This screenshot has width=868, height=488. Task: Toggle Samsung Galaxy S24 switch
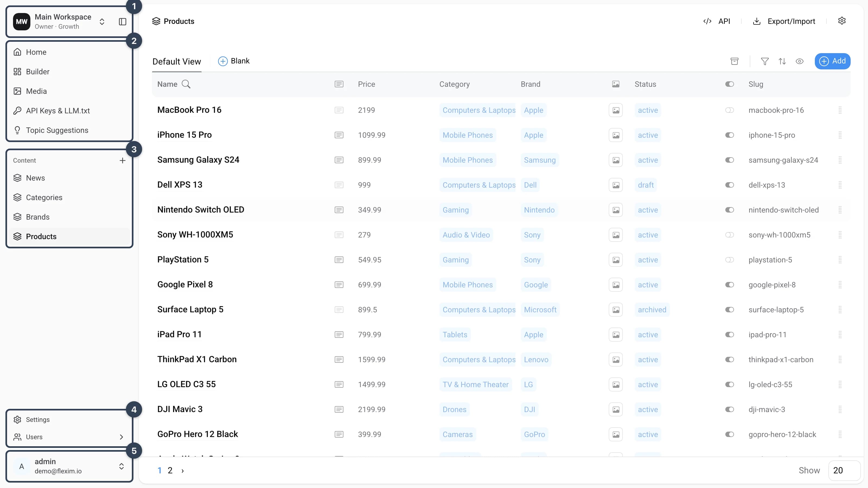[729, 160]
